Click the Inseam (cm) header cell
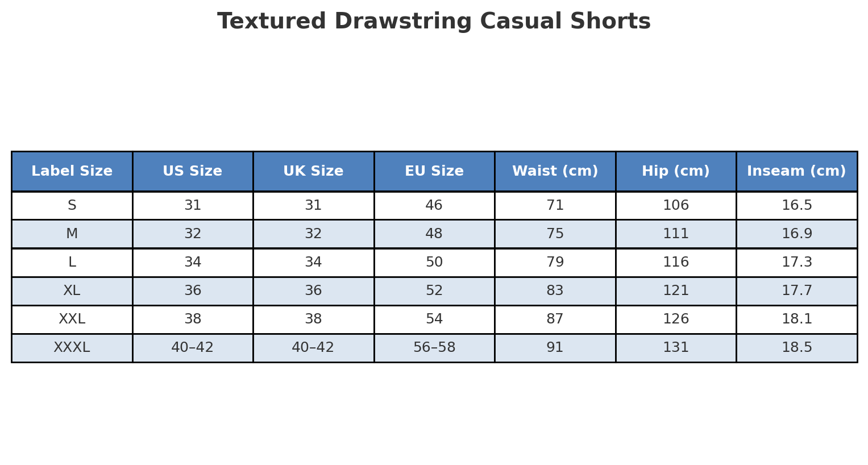This screenshot has width=868, height=465. [796, 171]
